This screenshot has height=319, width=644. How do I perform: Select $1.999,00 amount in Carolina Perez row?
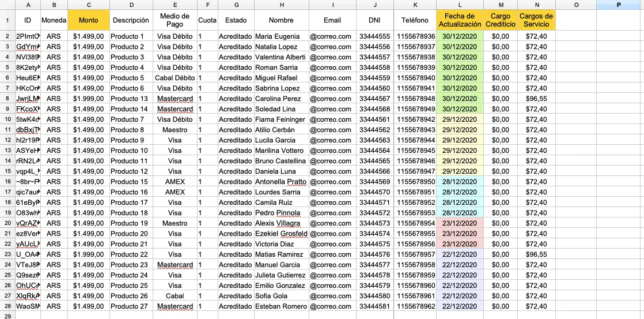click(x=89, y=99)
